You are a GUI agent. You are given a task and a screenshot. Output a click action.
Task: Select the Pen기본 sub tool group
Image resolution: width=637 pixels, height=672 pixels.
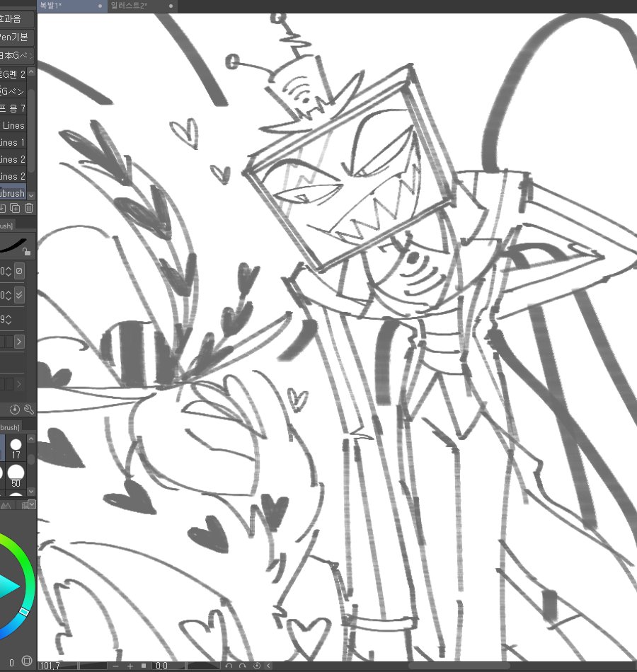(17, 37)
